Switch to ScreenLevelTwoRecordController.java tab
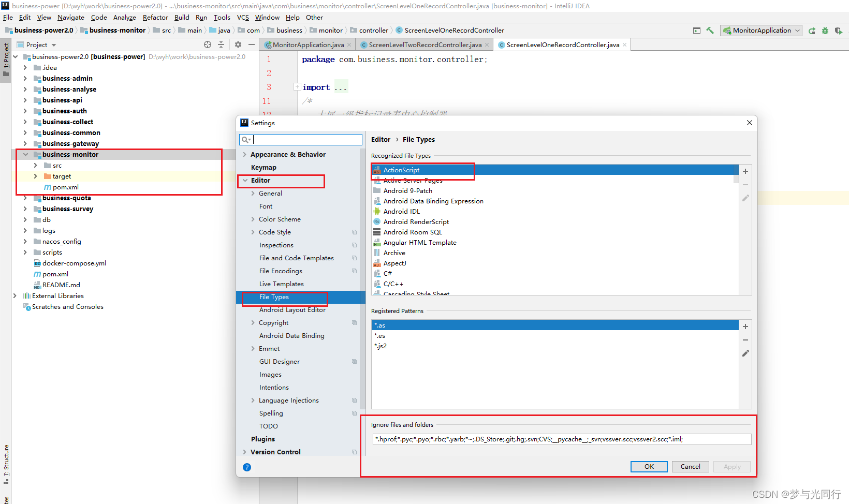The width and height of the screenshot is (849, 504). click(425, 45)
